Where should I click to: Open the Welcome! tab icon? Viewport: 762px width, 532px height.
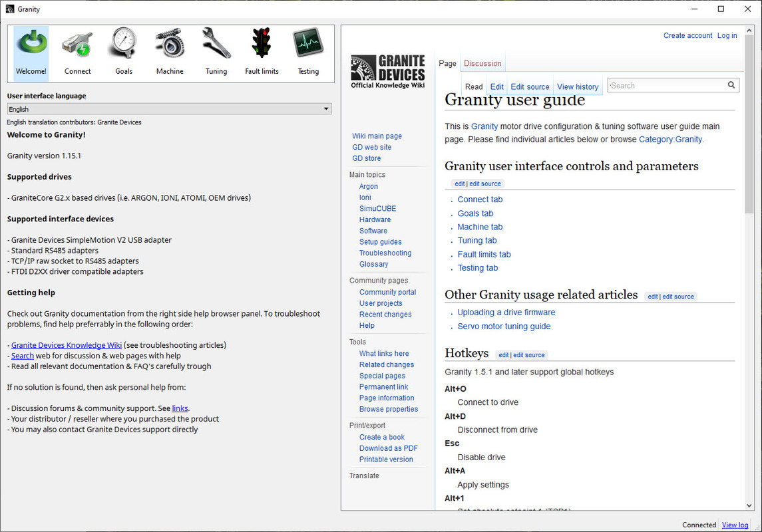pyautogui.click(x=31, y=52)
